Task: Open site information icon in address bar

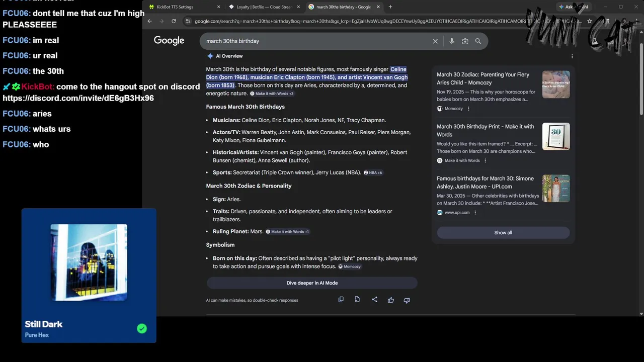Action: (188, 21)
